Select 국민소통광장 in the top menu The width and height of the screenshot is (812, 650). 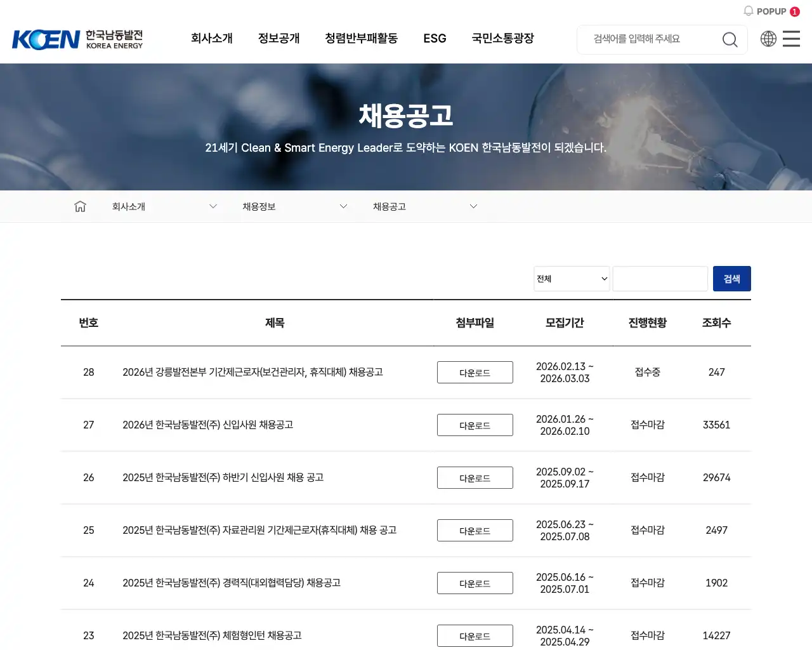(x=502, y=39)
